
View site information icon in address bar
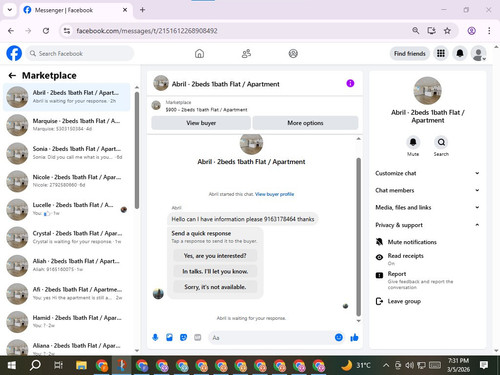[67, 31]
